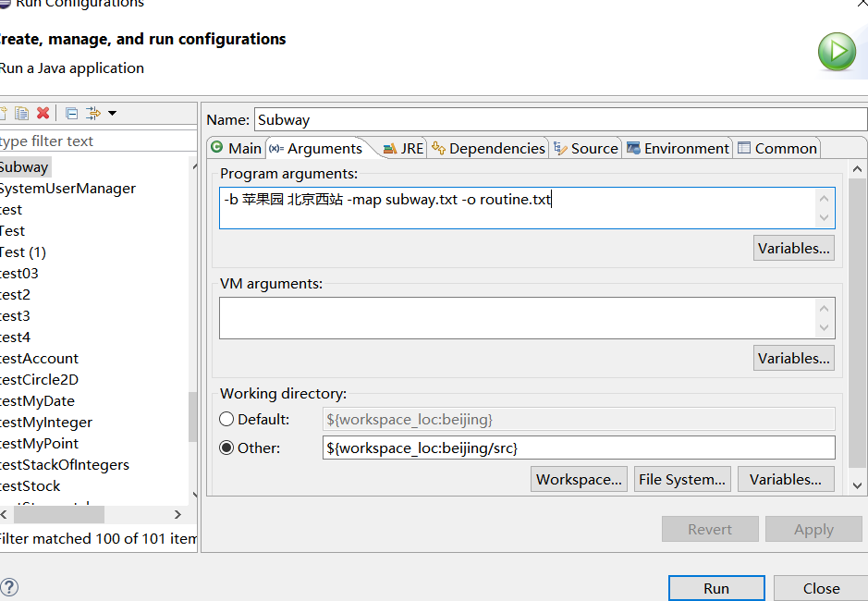Open the JRE tab
868x601 pixels.
[x=403, y=148]
